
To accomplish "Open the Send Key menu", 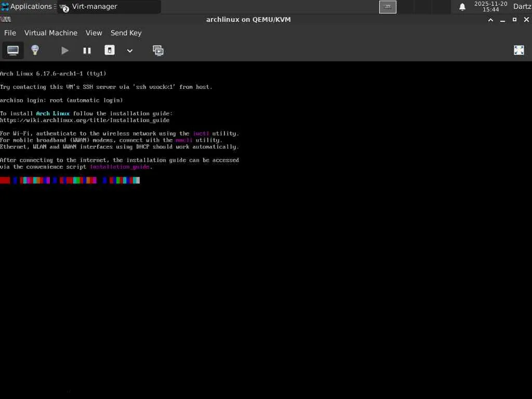I will (x=126, y=33).
